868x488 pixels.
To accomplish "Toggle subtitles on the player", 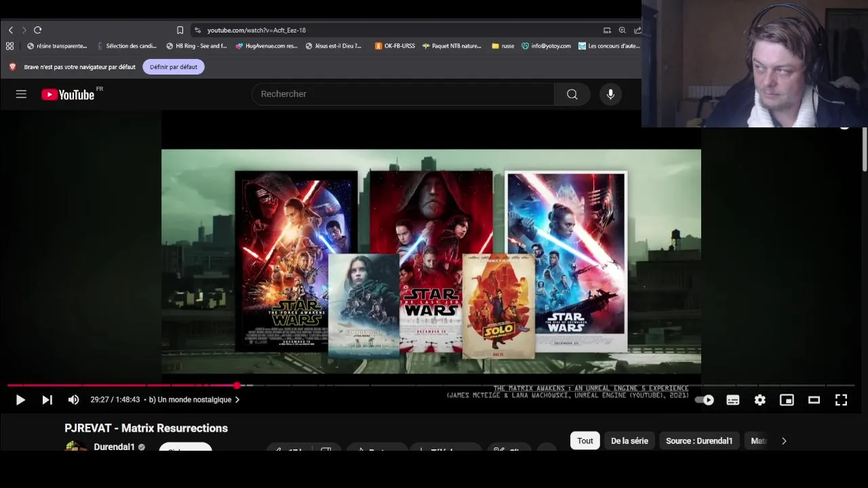I will coord(732,400).
